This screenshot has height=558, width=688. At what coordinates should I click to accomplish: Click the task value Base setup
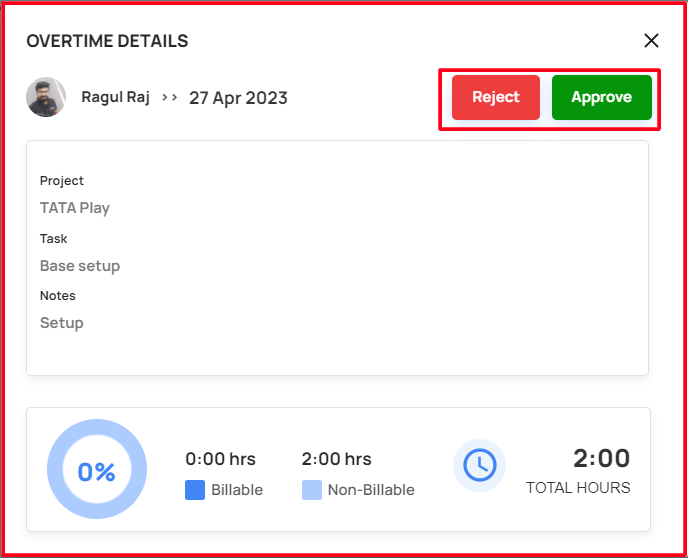coord(80,266)
